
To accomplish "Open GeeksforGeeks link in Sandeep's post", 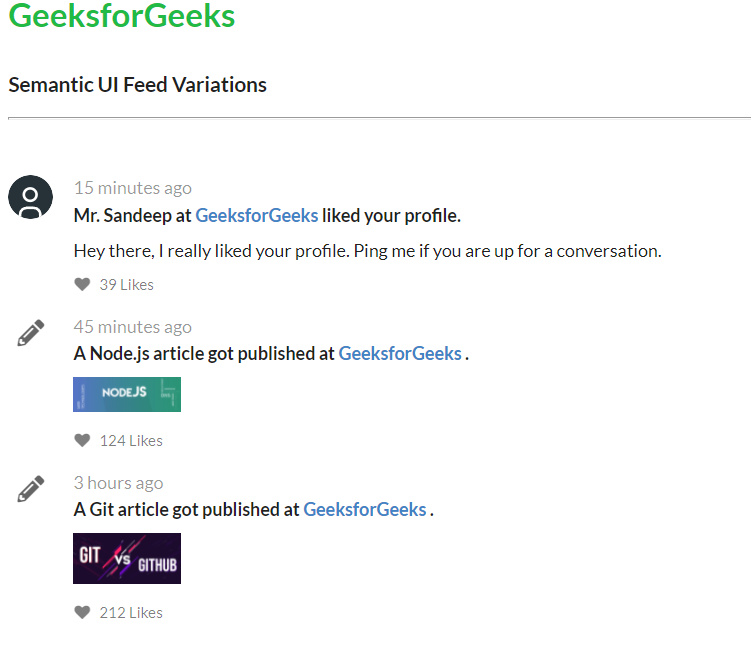I will click(256, 215).
